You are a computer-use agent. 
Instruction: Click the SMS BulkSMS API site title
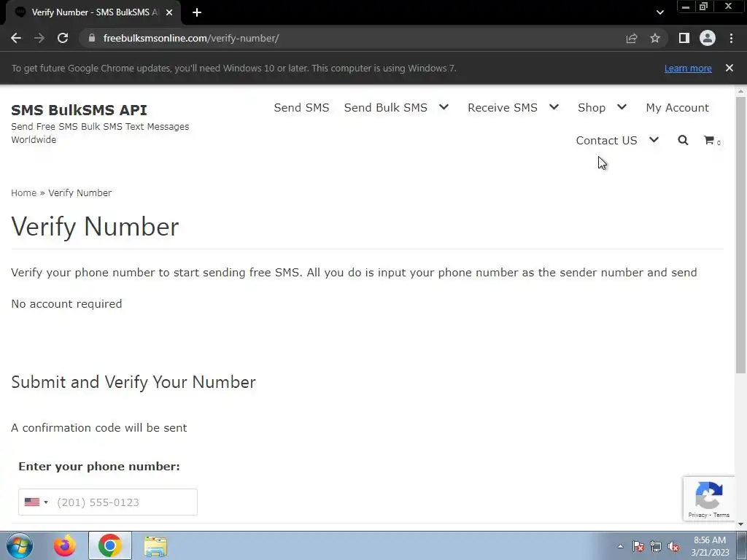point(79,110)
